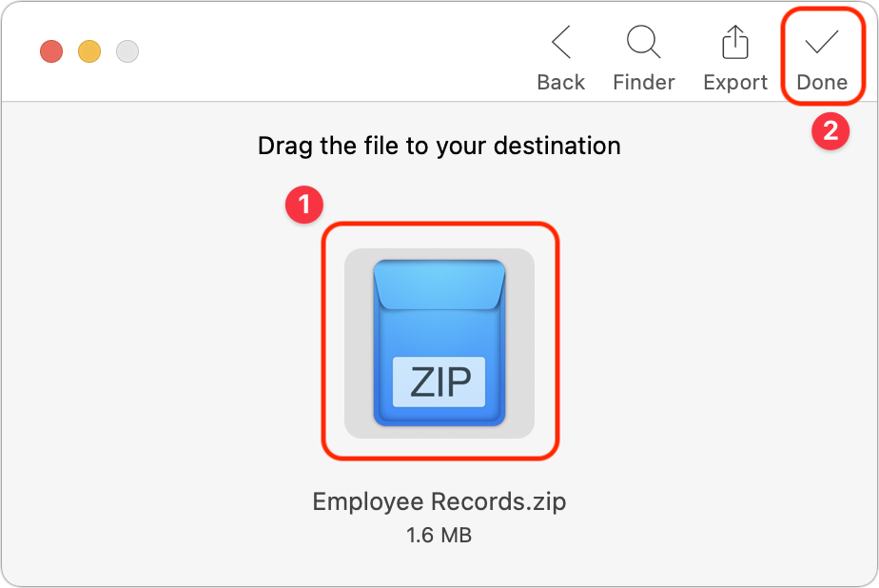Screen dimensions: 879x588
Task: Click the Done checkmark icon
Action: tap(822, 42)
